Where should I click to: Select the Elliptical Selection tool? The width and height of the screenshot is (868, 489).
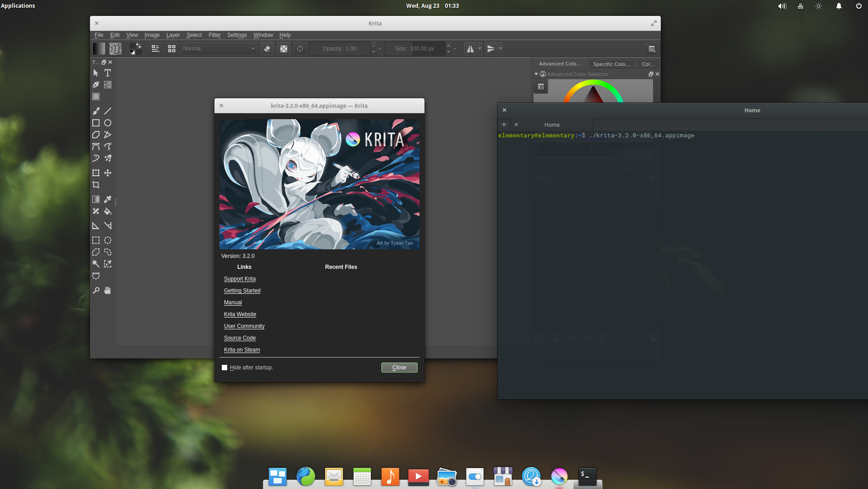108,240
